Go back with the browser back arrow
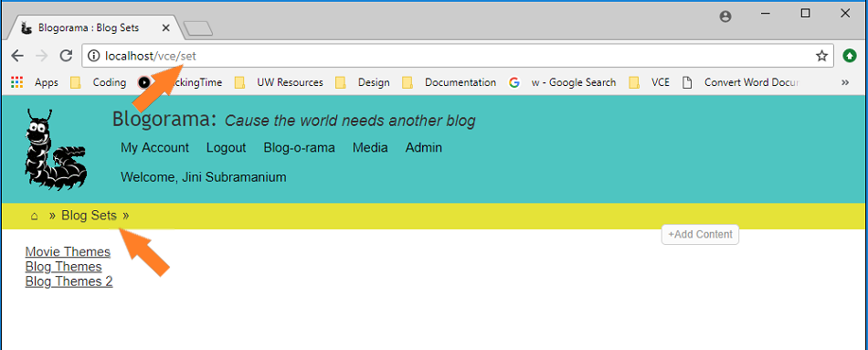Viewport: 868px width, 350px height. (17, 56)
